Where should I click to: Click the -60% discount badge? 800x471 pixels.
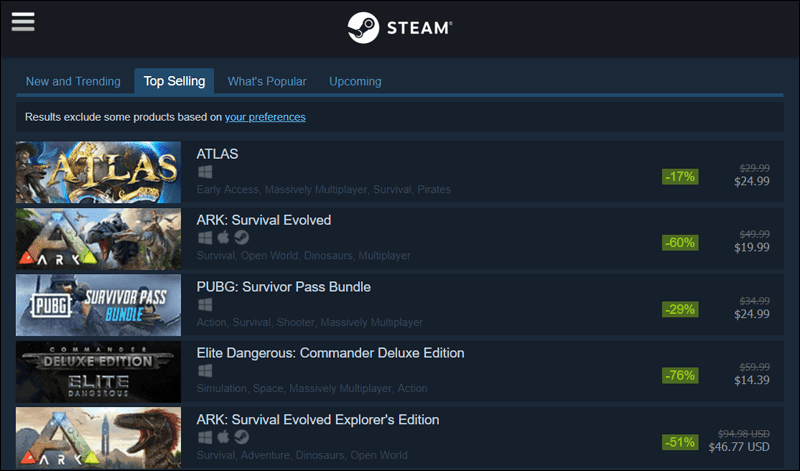coord(680,242)
